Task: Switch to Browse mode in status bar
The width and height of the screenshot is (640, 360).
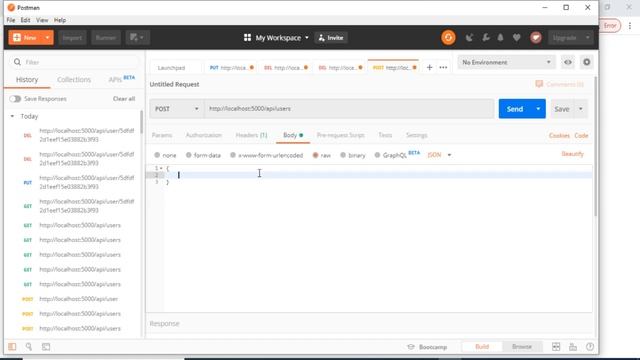Action: pos(522,347)
